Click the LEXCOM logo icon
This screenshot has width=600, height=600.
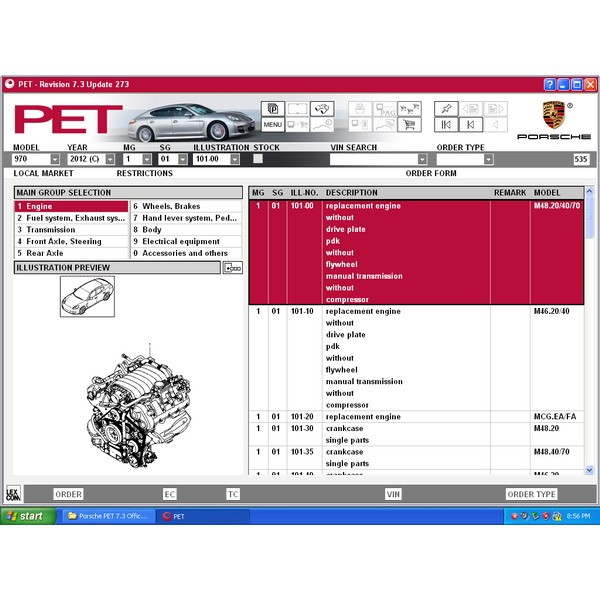[13, 494]
